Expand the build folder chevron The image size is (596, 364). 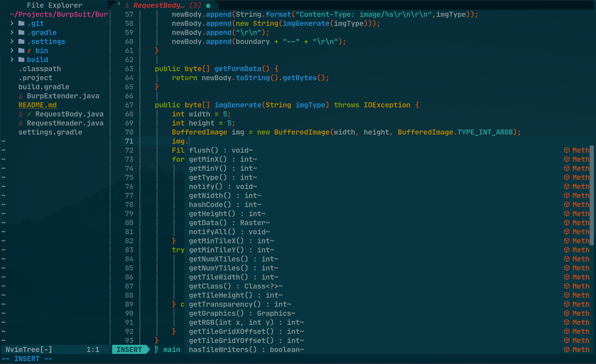coord(12,60)
